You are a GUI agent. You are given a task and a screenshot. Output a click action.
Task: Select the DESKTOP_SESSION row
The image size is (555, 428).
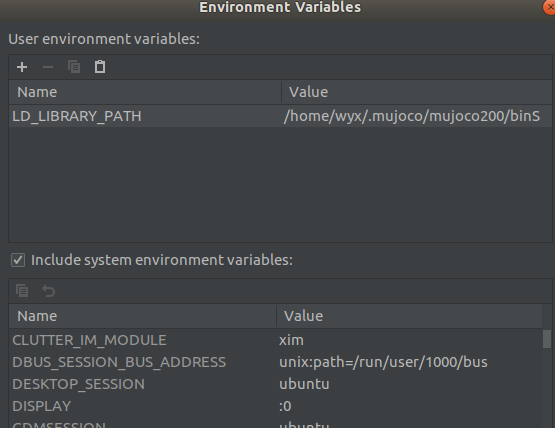coord(275,384)
